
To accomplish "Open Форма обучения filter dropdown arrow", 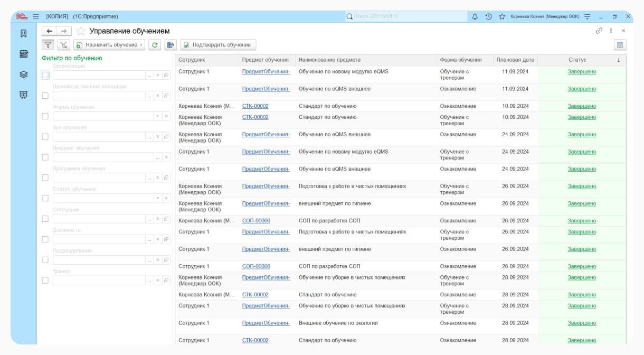I will (157, 116).
